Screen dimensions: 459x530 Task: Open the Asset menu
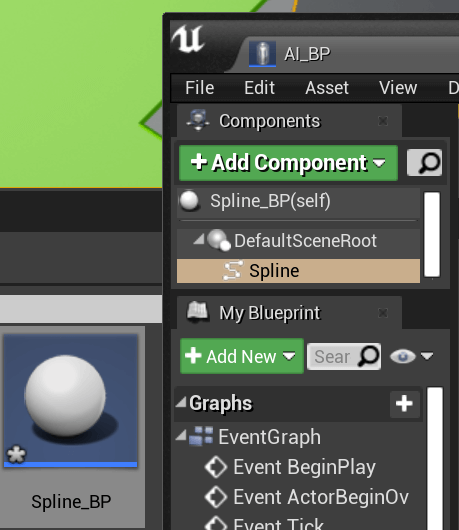click(x=327, y=88)
